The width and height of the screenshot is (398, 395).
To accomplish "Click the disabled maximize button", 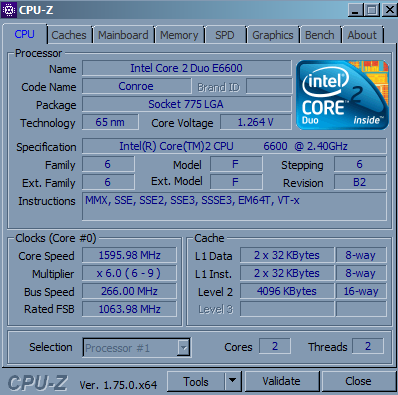I will point(372,10).
